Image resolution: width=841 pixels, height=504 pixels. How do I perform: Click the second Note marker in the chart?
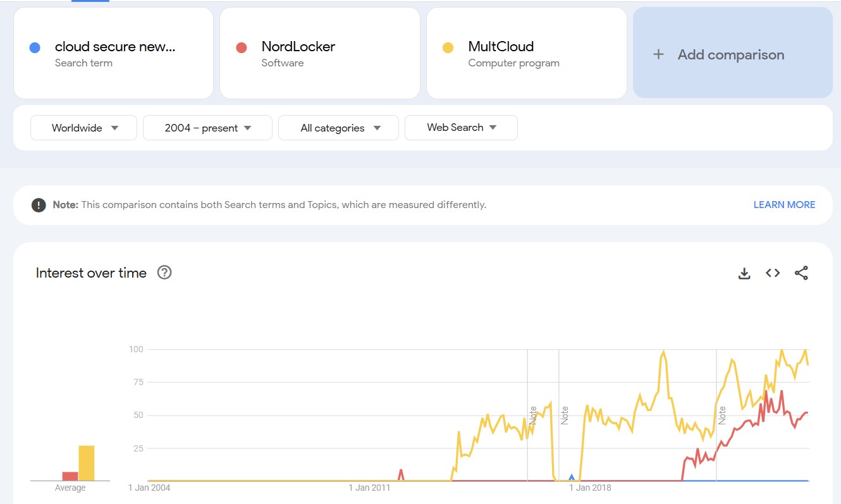pyautogui.click(x=565, y=415)
